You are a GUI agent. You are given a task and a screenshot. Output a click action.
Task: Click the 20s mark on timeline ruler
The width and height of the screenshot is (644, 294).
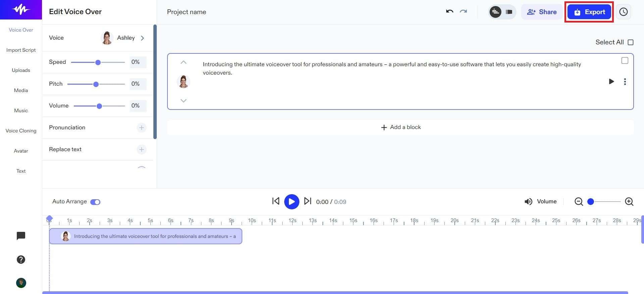(454, 220)
